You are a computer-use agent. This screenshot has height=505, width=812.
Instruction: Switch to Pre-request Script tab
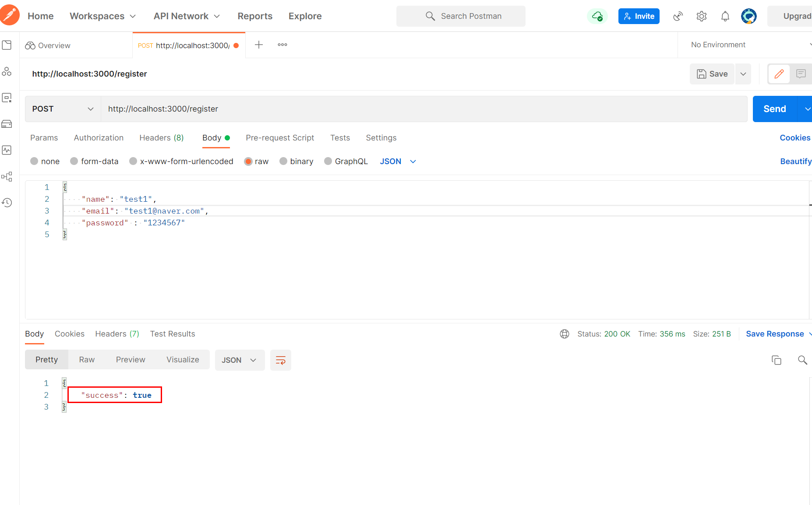click(x=280, y=138)
